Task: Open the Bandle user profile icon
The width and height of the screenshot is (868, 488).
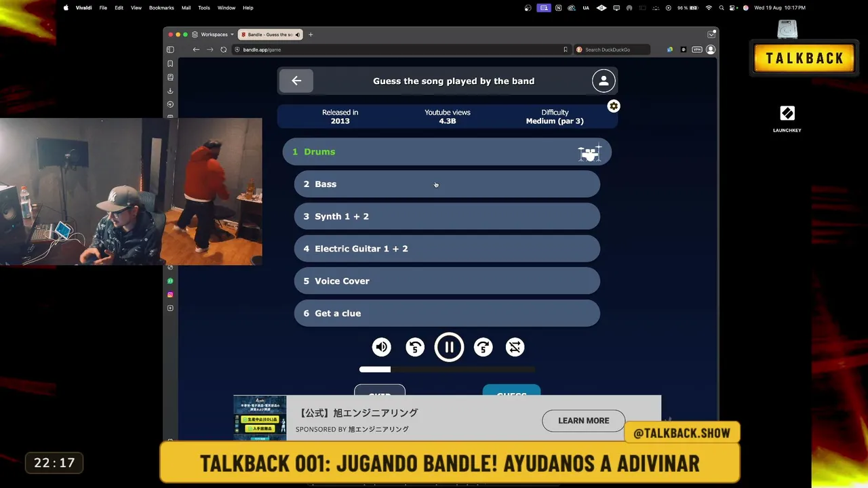Action: (603, 81)
